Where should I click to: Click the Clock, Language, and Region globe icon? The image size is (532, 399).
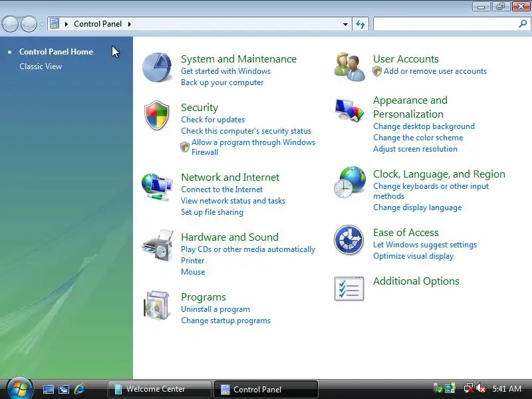(x=350, y=182)
